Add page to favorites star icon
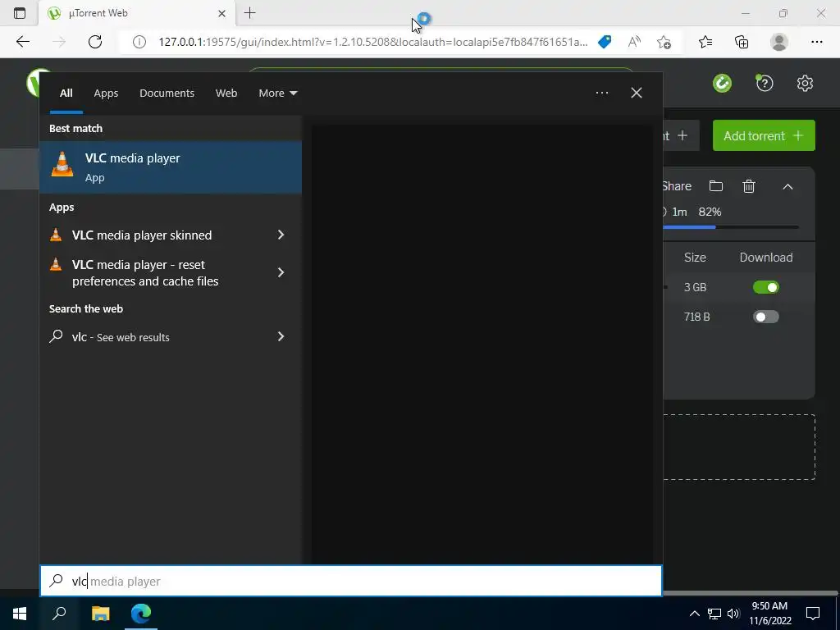Screen dimensions: 840x630 pos(664,42)
